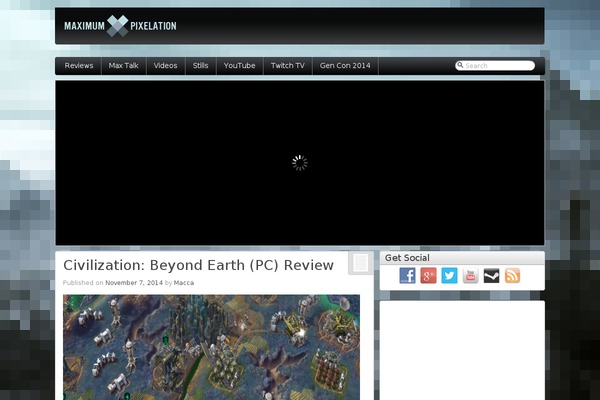Click the Search input field

click(495, 65)
